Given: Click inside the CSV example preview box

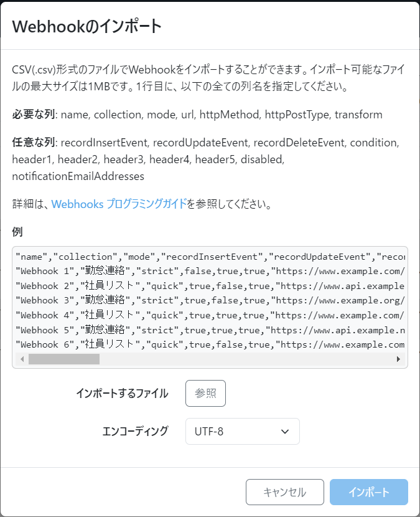Looking at the screenshot, I should tap(208, 300).
